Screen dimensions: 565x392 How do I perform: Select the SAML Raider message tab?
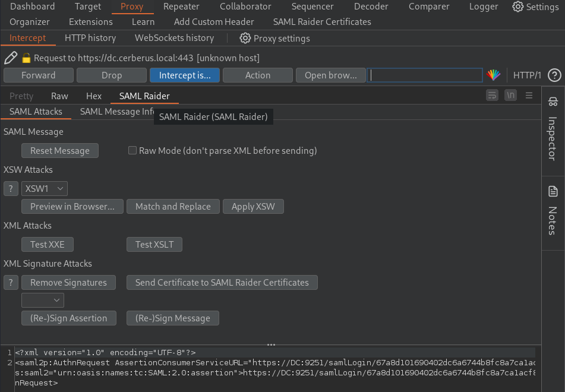pos(144,96)
